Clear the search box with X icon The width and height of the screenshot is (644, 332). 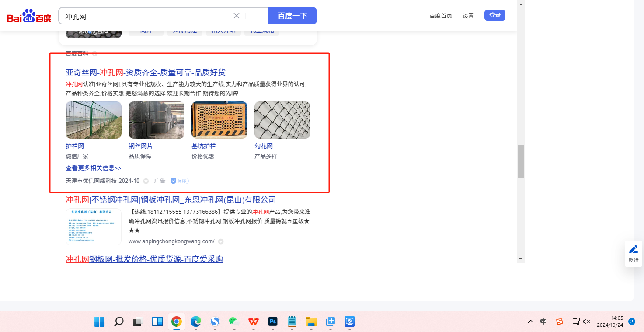[237, 16]
